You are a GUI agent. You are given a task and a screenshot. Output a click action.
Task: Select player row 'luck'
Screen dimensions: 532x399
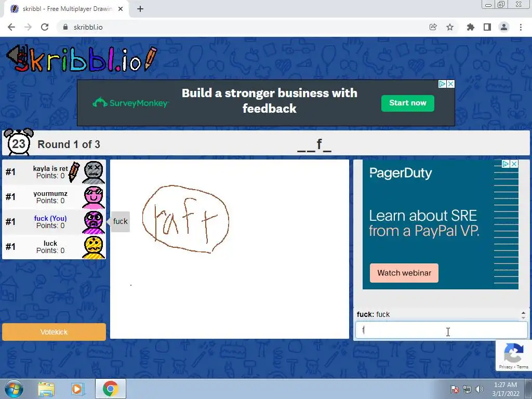[x=54, y=247]
